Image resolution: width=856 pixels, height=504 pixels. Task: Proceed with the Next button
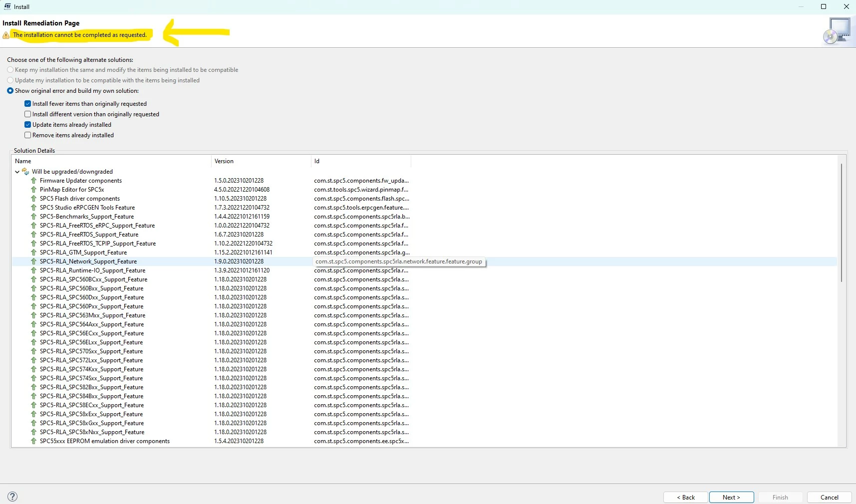[731, 498]
